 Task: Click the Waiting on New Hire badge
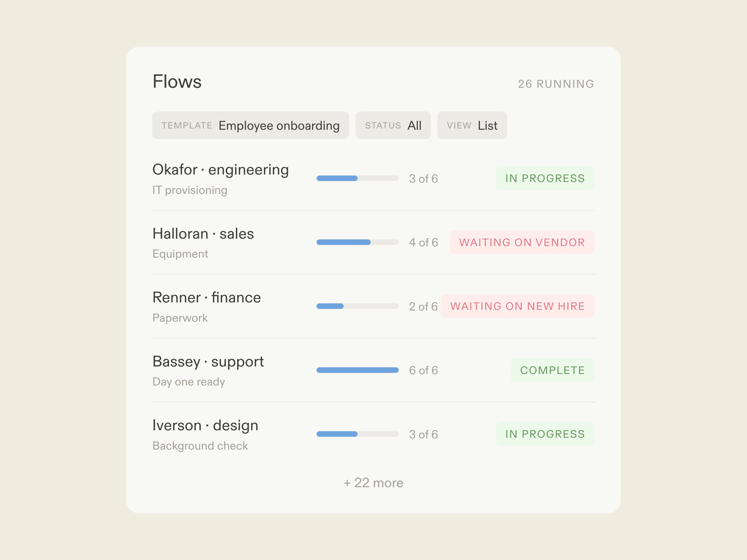pos(518,306)
